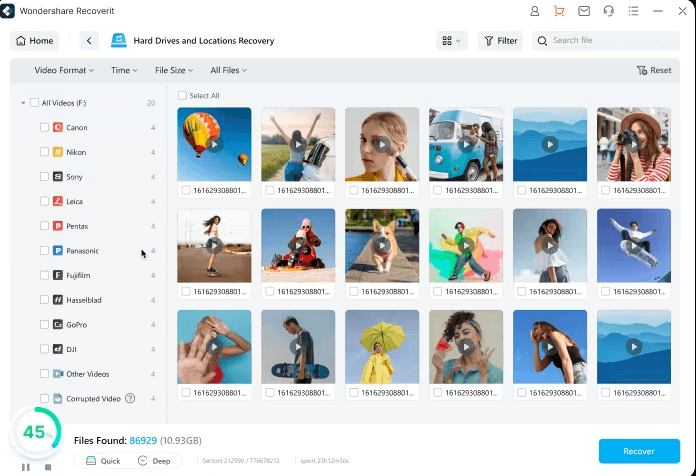Image resolution: width=696 pixels, height=476 pixels.
Task: Click the Panasonic brand icon
Action: click(x=58, y=250)
